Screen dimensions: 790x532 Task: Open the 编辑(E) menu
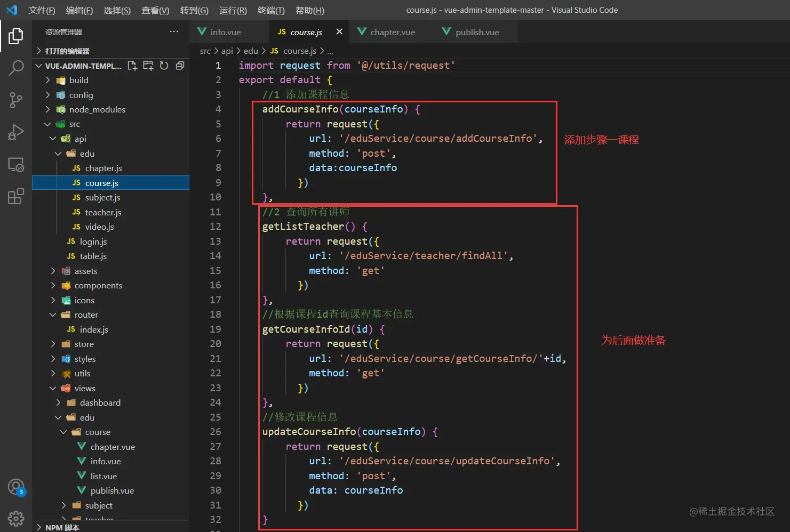(x=79, y=10)
